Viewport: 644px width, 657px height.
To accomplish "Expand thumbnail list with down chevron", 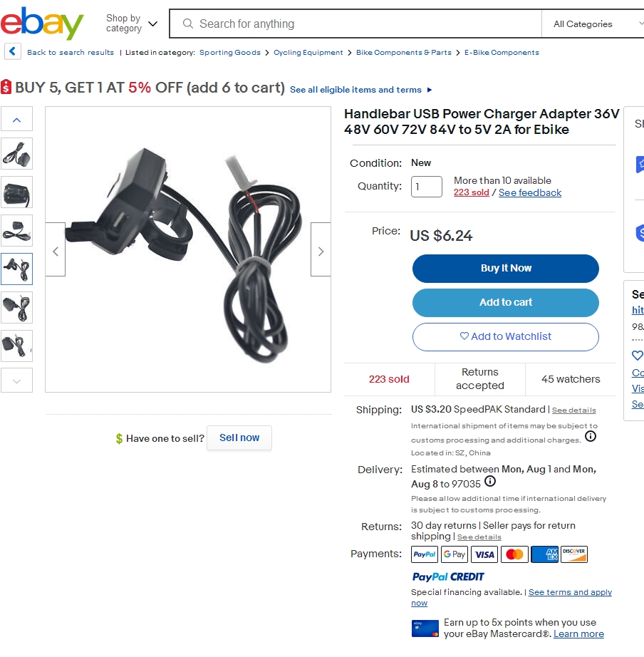I will tap(17, 381).
